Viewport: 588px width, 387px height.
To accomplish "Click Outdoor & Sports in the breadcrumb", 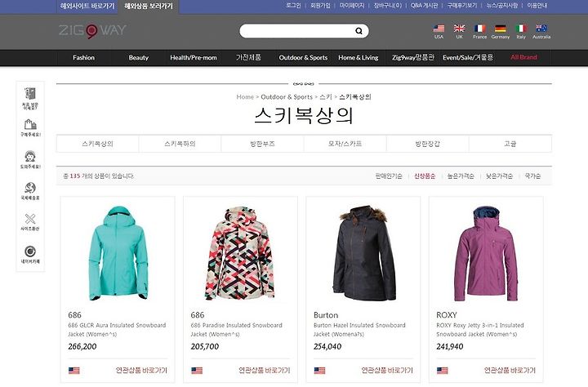I will [287, 96].
